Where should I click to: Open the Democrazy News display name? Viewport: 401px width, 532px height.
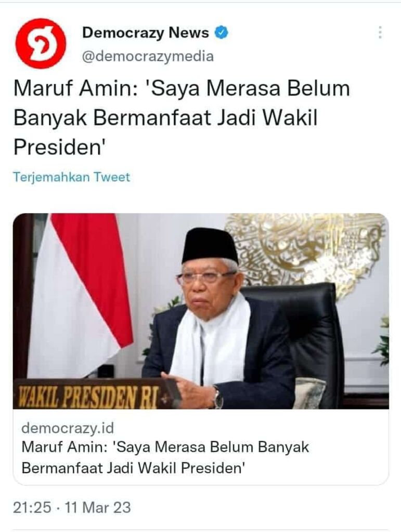pos(145,33)
